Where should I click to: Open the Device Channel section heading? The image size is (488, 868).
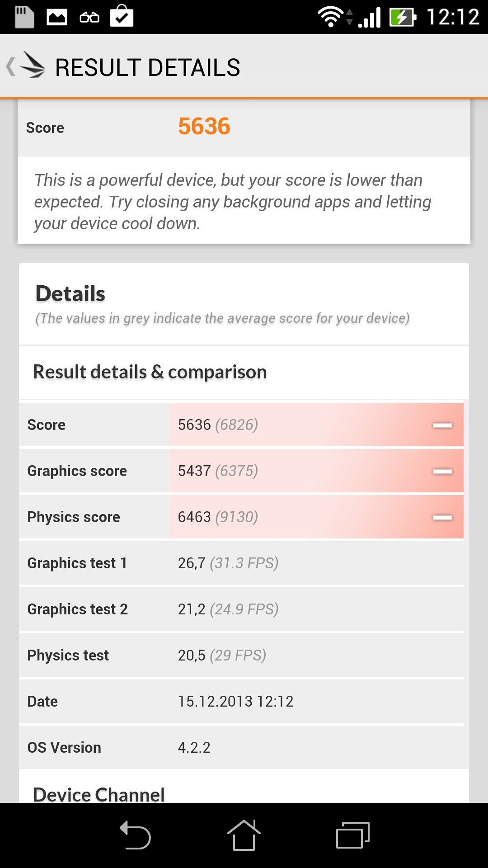pos(99,794)
